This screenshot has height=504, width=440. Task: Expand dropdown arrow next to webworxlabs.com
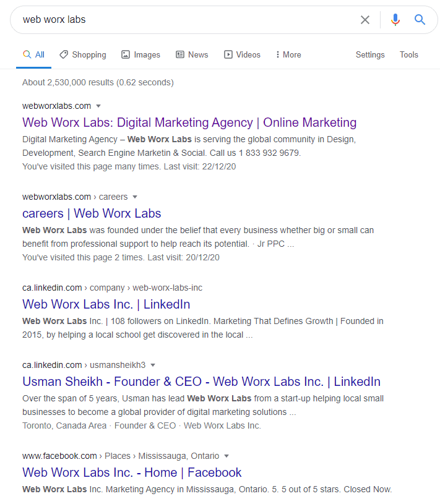point(98,106)
